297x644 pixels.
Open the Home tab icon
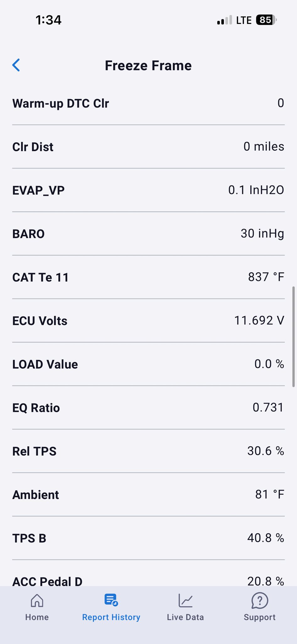tap(37, 600)
